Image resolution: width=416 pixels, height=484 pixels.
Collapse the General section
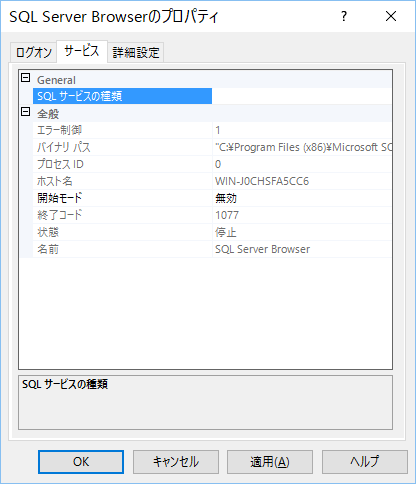tap(25, 78)
